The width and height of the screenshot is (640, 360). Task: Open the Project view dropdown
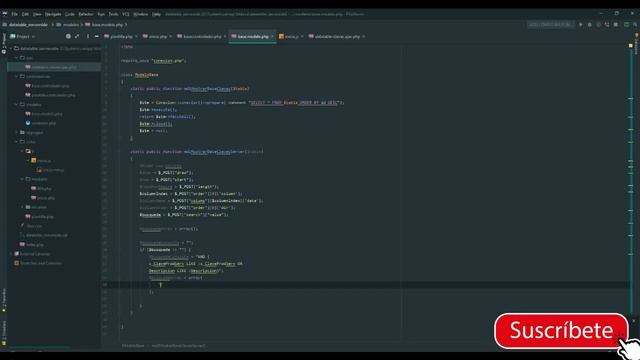click(x=23, y=36)
